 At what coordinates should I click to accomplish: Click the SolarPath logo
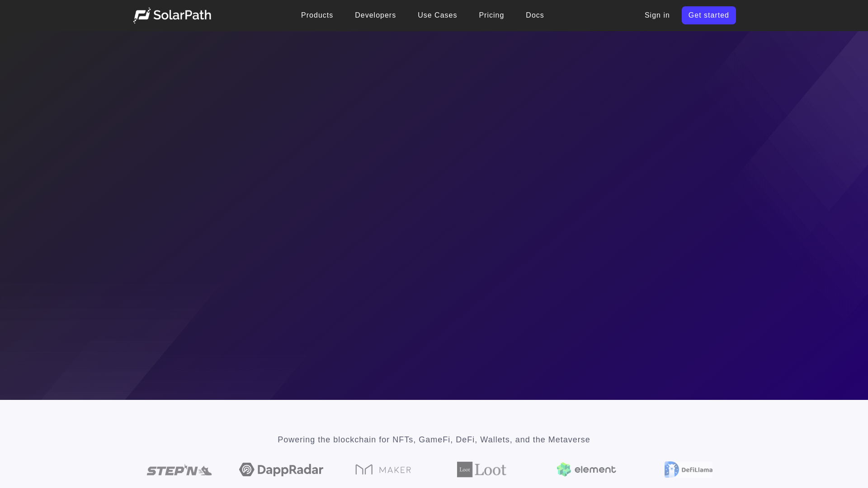[x=172, y=15]
